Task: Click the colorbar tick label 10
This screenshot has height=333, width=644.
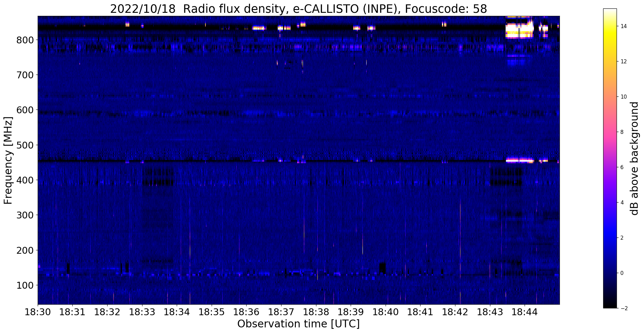Action: tap(624, 97)
